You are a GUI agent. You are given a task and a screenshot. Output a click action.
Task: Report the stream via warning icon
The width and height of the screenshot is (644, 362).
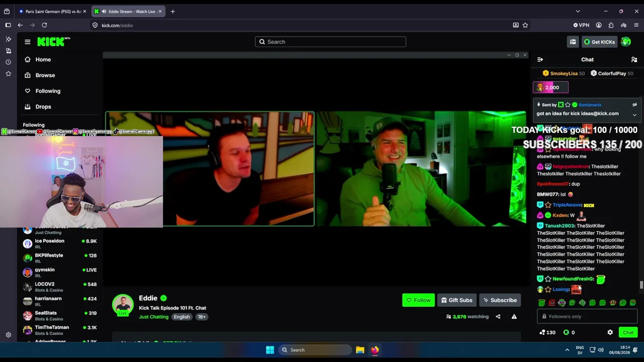(x=514, y=317)
